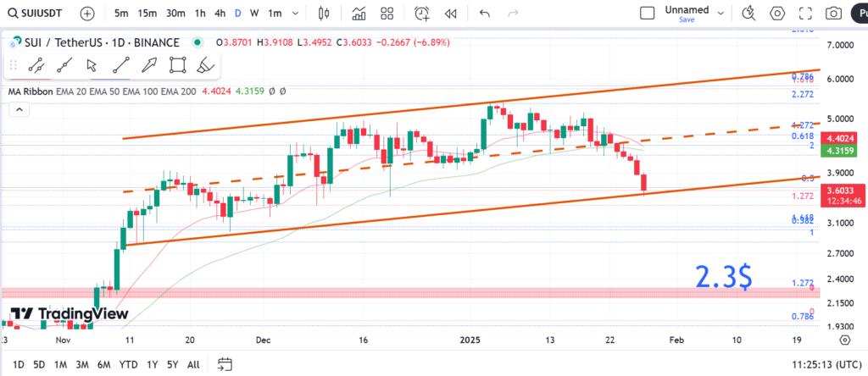868x376 pixels.
Task: Toggle the green market status dot
Action: [198, 42]
